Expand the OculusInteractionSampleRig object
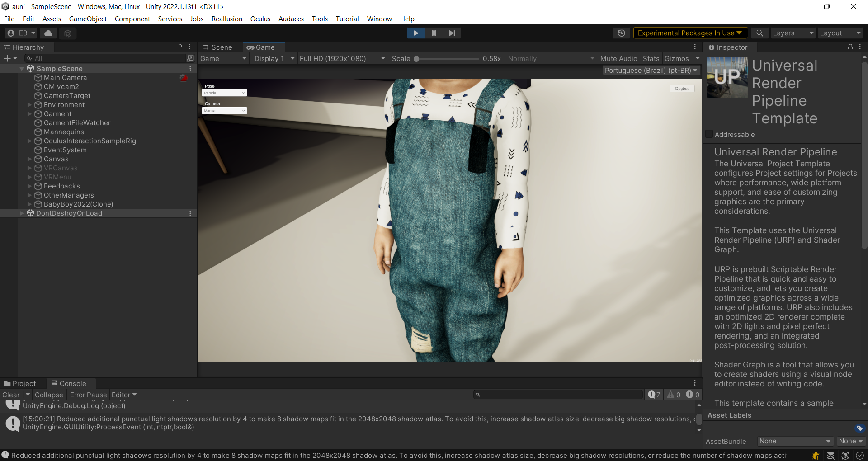 click(x=29, y=141)
